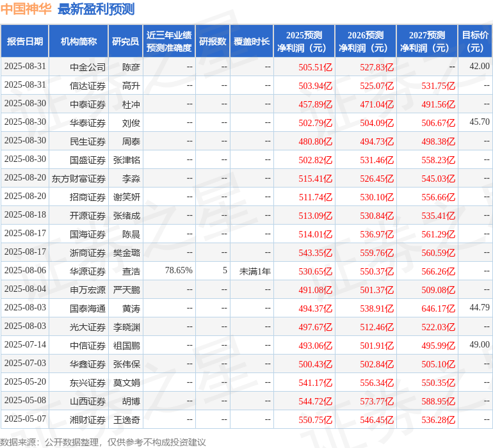Click analyst name 查浩
This screenshot has width=493, height=448.
131,271
